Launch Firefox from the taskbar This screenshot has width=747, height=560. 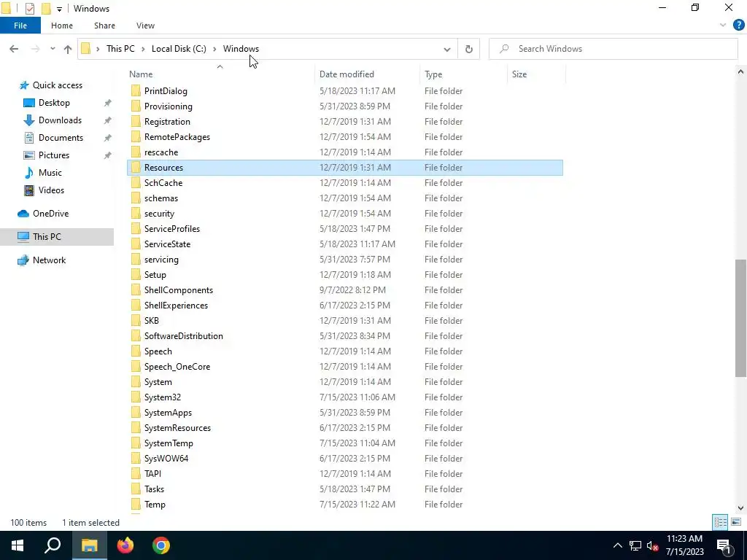pos(125,545)
